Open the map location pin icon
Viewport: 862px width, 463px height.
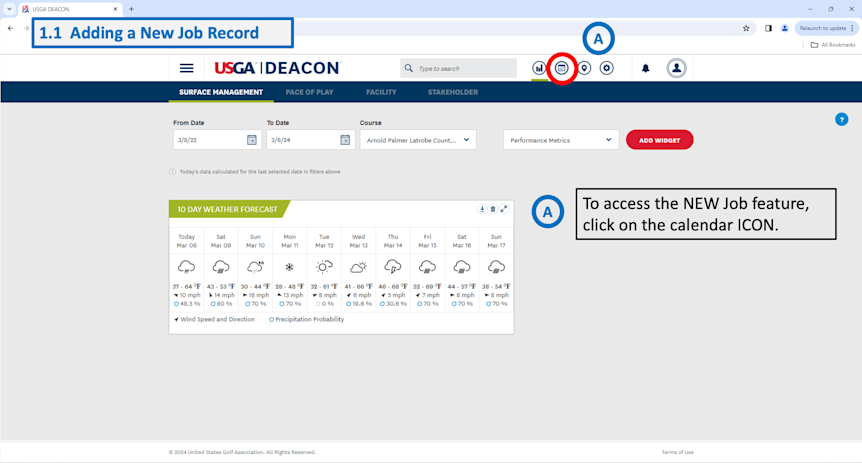click(x=584, y=68)
